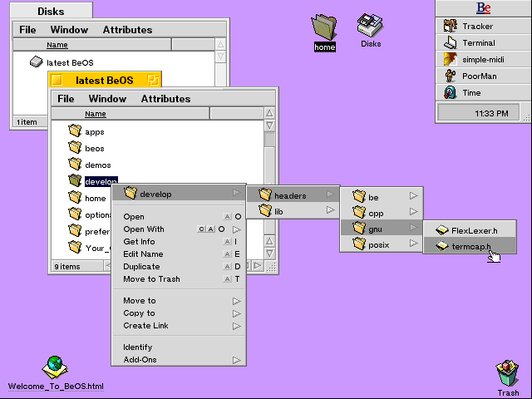The image size is (532, 399).
Task: Choose Move to Trash from context menu
Action: 179,279
